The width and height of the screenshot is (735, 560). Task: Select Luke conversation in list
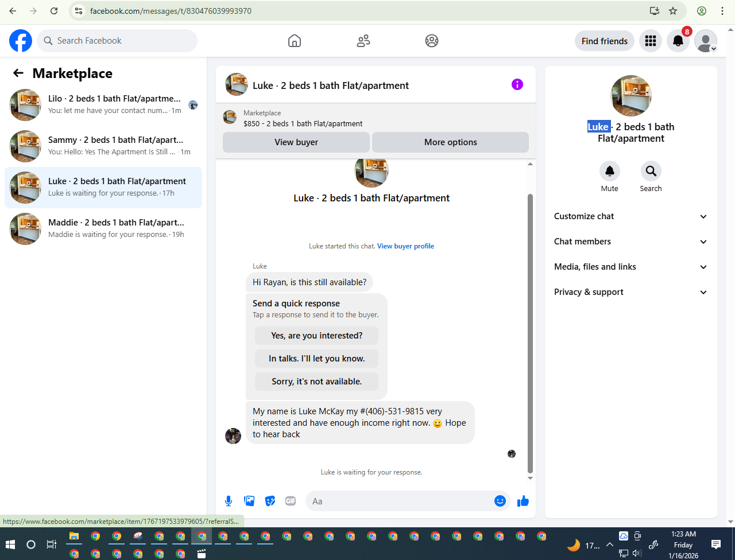103,188
